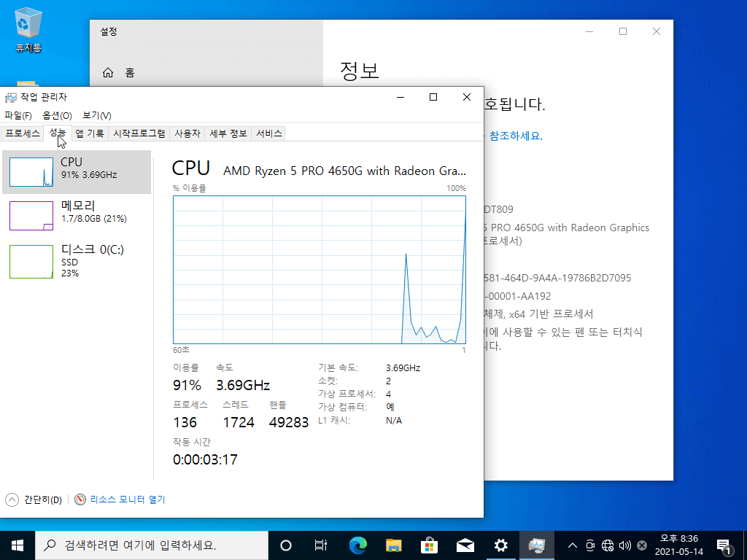Open the 참조하세요 link in Settings
Viewport: 747px width, 560px height.
(516, 136)
